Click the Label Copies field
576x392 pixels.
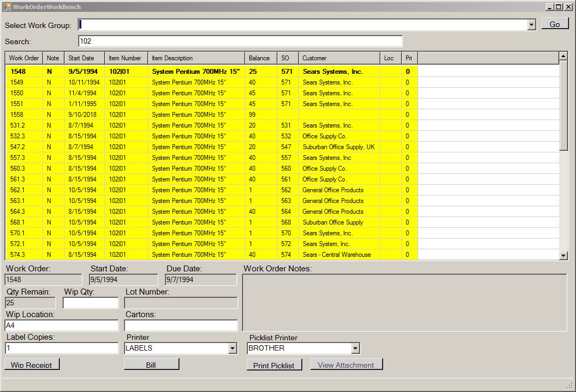(61, 348)
